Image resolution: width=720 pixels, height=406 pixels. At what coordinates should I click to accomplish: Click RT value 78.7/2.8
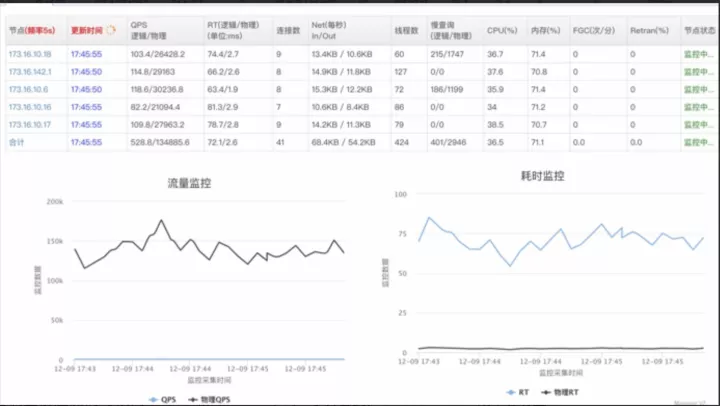[223, 124]
